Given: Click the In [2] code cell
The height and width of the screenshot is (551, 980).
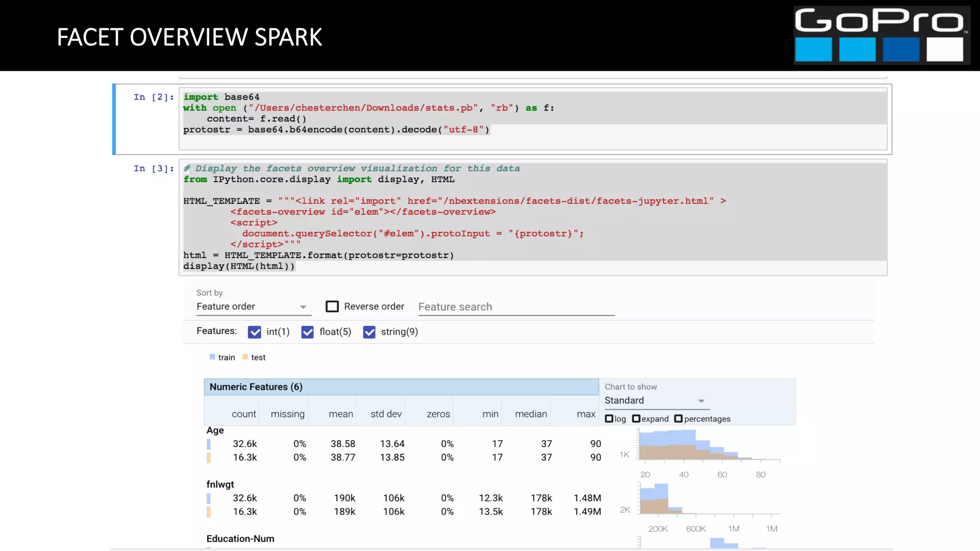Looking at the screenshot, I should point(533,119).
